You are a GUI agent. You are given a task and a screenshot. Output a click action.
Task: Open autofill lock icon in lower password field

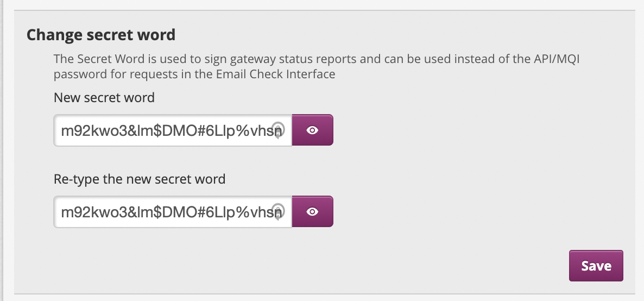pos(278,211)
